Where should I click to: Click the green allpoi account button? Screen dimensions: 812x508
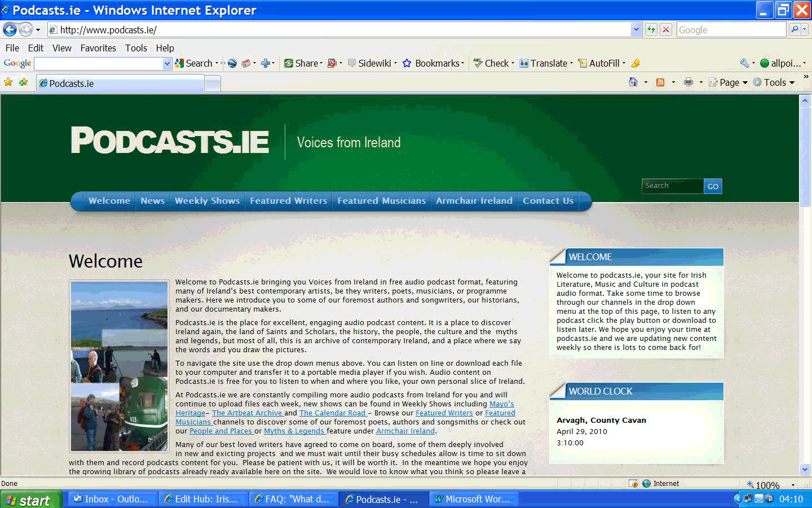[x=780, y=63]
